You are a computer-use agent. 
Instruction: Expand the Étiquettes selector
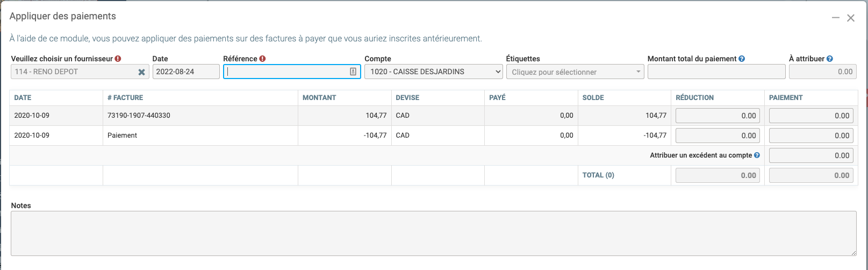click(x=575, y=72)
